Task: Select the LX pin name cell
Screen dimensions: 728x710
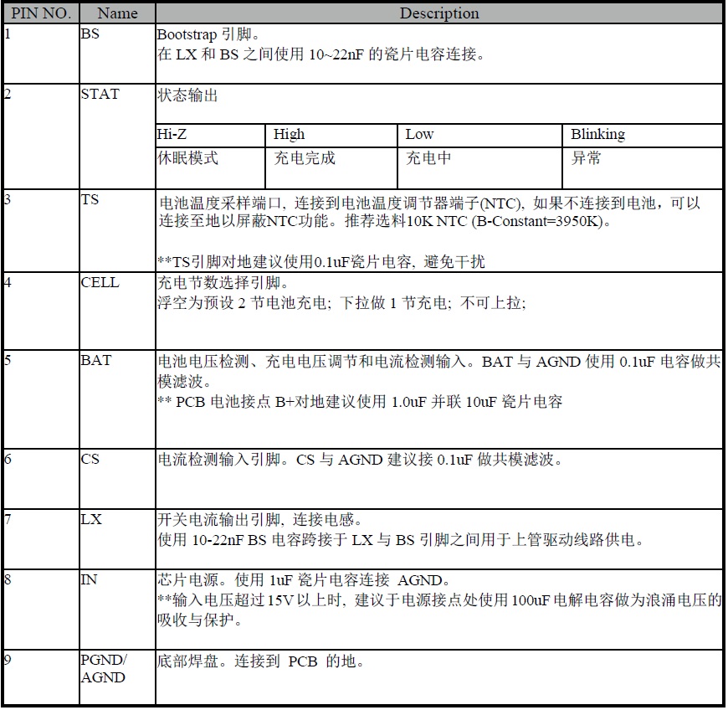Action: tap(91, 519)
